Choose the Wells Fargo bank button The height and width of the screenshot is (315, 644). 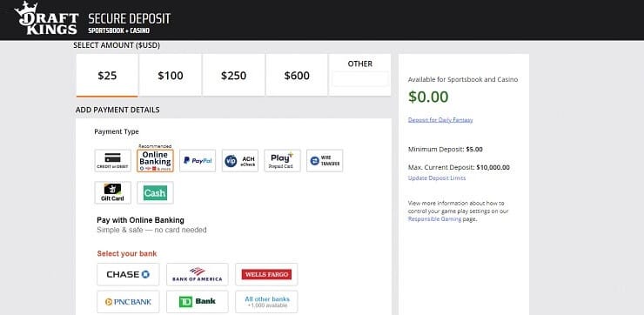(266, 274)
